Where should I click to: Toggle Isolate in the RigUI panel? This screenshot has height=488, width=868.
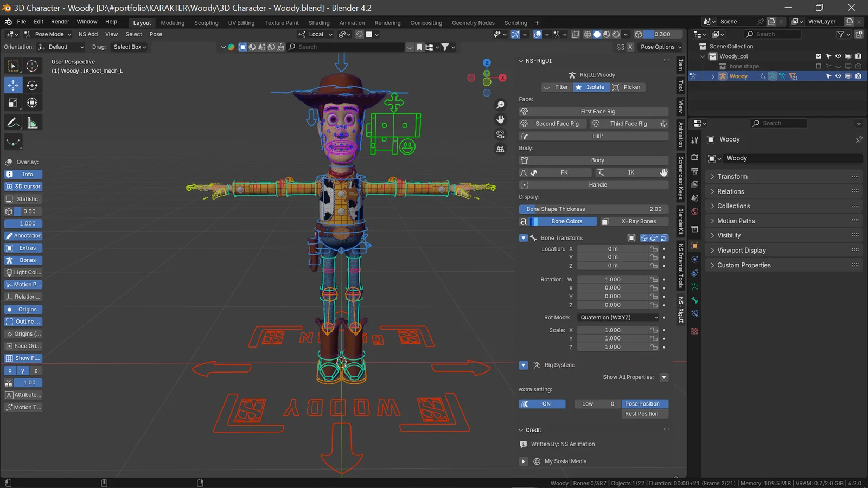point(591,87)
